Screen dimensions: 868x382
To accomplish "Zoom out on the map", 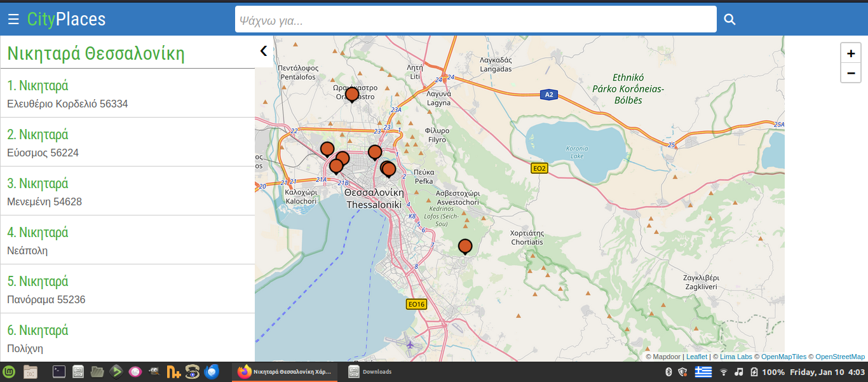I will (x=851, y=73).
